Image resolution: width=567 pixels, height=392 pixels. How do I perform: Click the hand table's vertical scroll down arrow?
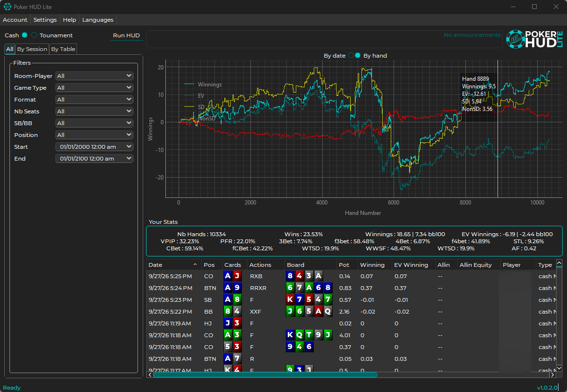559,368
